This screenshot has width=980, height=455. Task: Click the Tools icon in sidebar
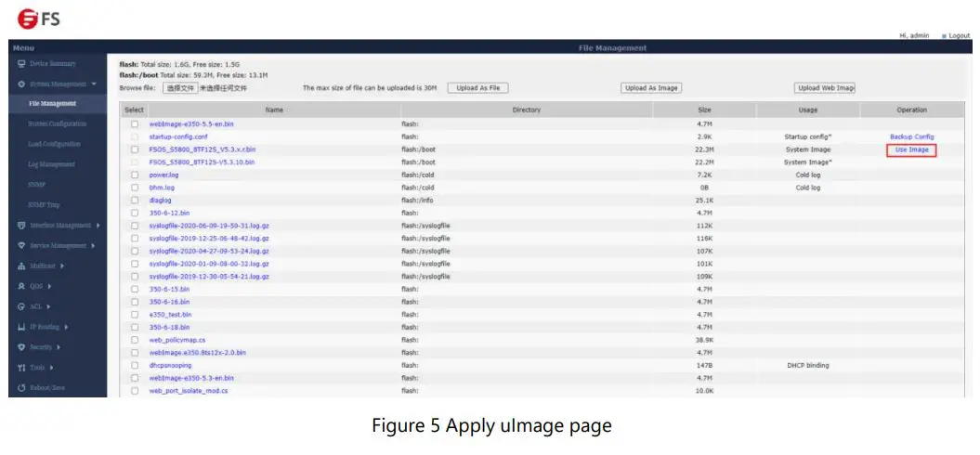21,368
